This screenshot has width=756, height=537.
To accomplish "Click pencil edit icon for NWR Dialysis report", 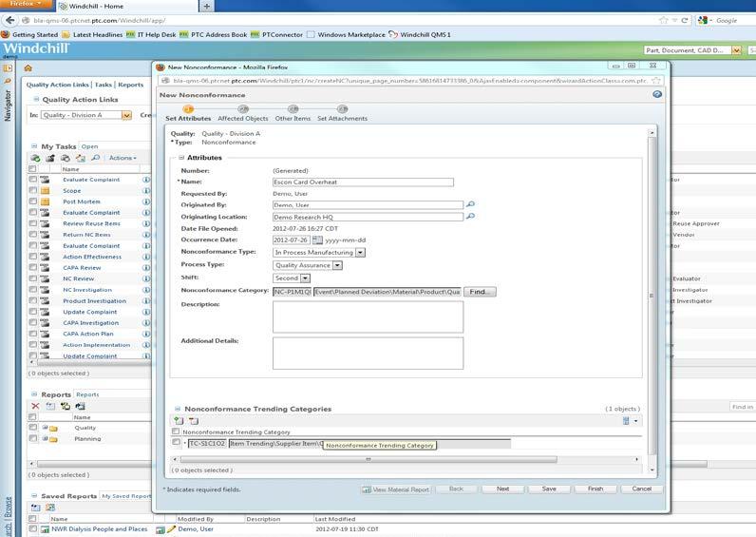I will click(x=171, y=529).
